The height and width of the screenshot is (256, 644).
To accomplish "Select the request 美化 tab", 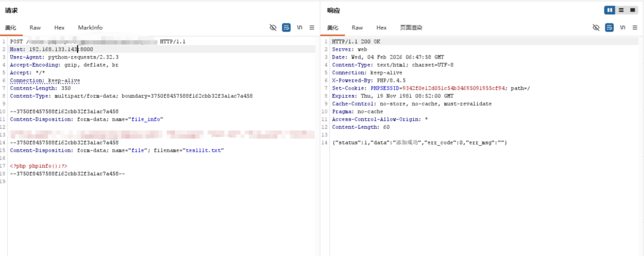I will tap(11, 27).
